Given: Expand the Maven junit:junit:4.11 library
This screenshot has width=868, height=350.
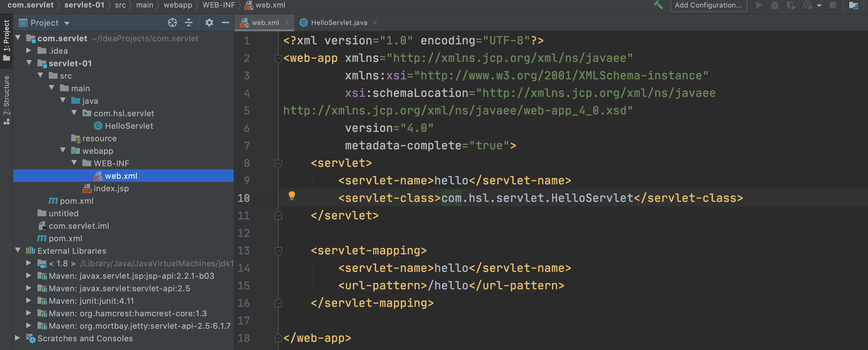Looking at the screenshot, I should click(29, 301).
